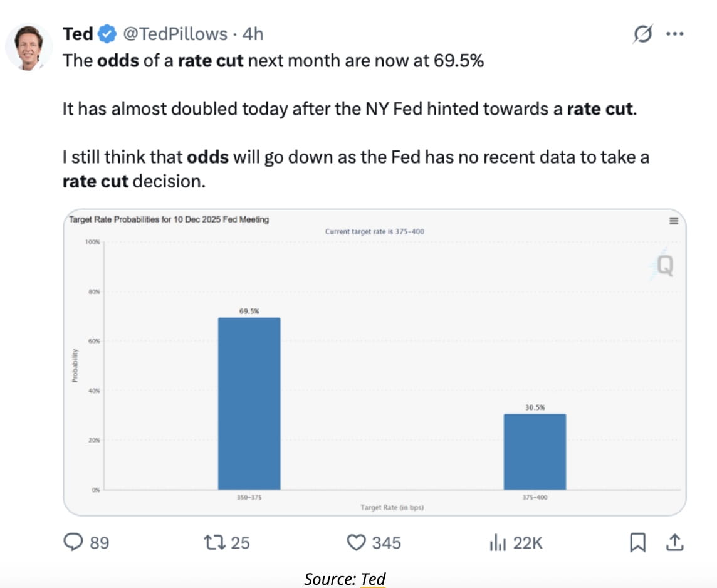This screenshot has height=588, width=717.
Task: Open the three-dot more options menu
Action: coord(674,34)
